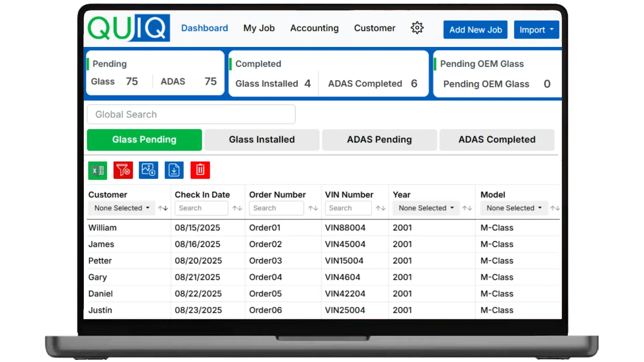Click the Add New Job button
Viewport: 644px width, 362px height.
pyautogui.click(x=475, y=30)
